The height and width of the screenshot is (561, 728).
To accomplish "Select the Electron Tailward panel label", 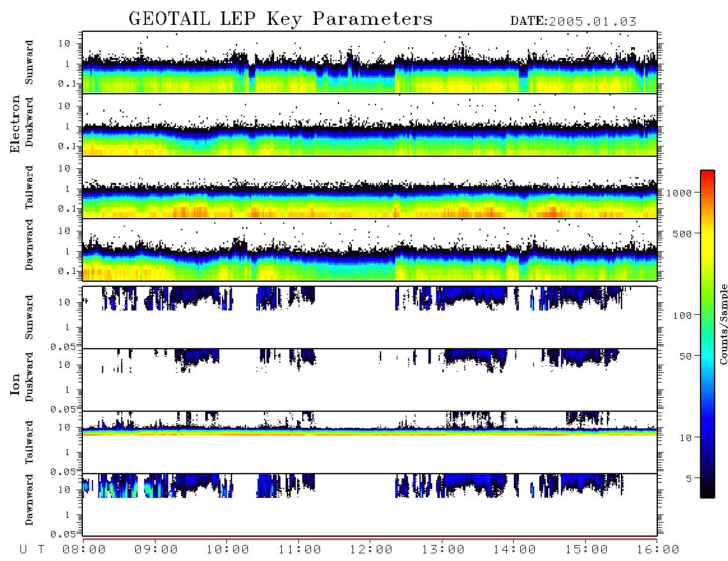I will [x=29, y=187].
